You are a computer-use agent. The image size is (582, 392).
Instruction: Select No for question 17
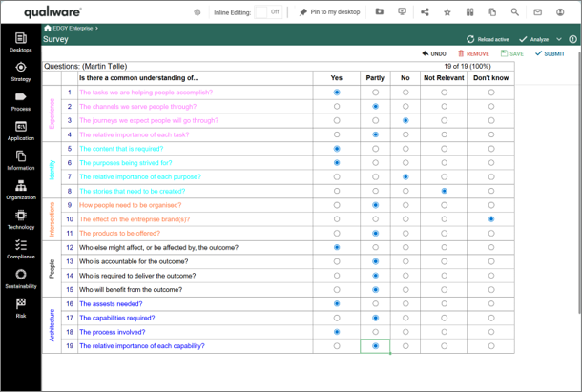405,319
